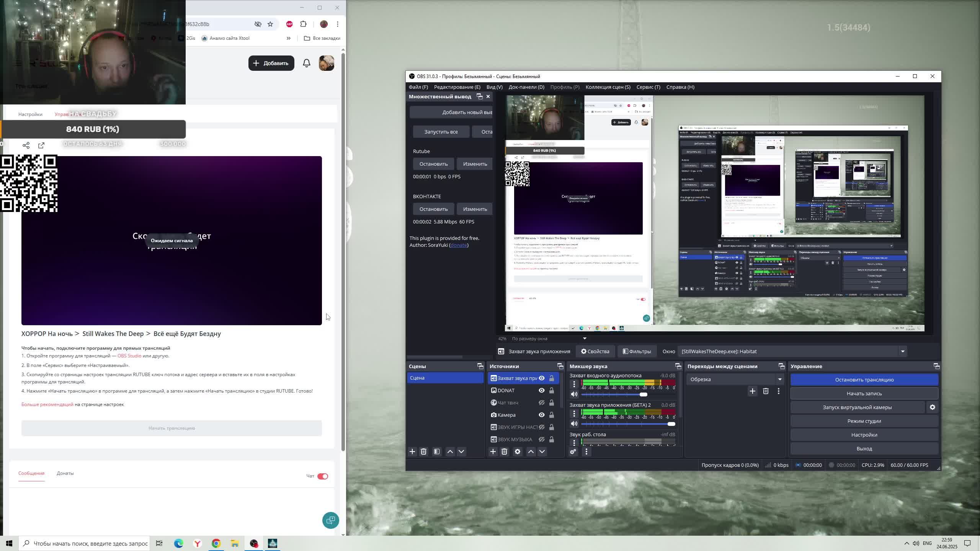Open audio mixer three-dot menu at bottom
Screen dimensions: 980x551
(586, 452)
